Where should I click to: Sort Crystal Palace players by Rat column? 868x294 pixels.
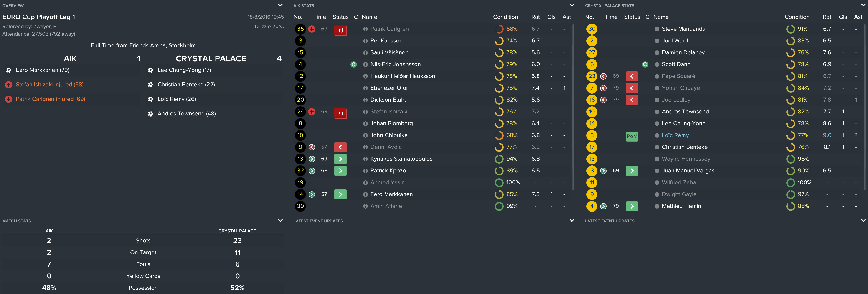click(x=827, y=17)
